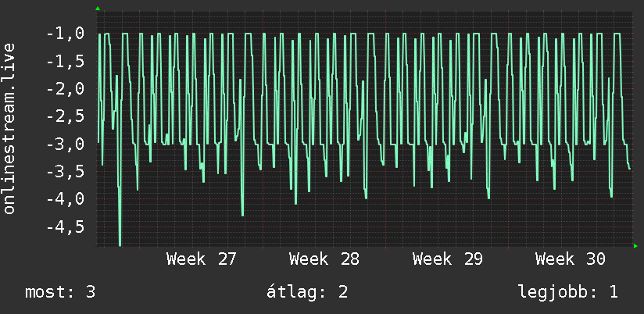
Task: Click the spike reaching -4,3 before Week 28
Action: pos(242,212)
